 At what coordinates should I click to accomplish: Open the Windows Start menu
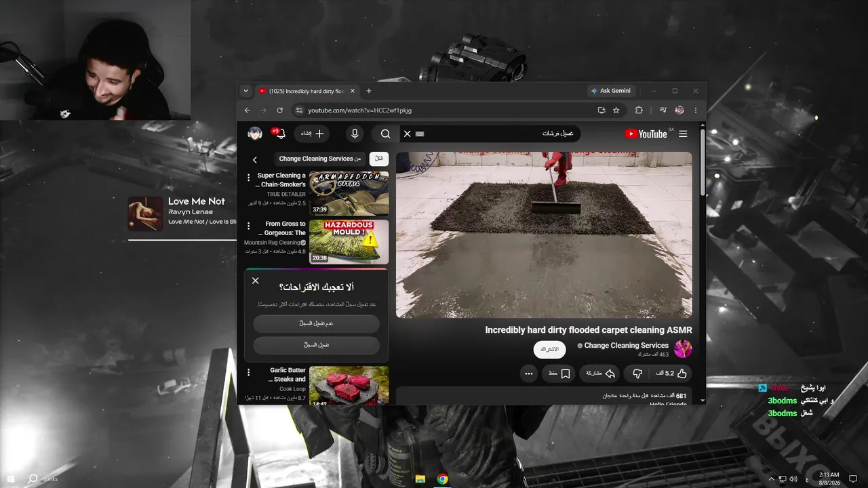click(x=10, y=479)
